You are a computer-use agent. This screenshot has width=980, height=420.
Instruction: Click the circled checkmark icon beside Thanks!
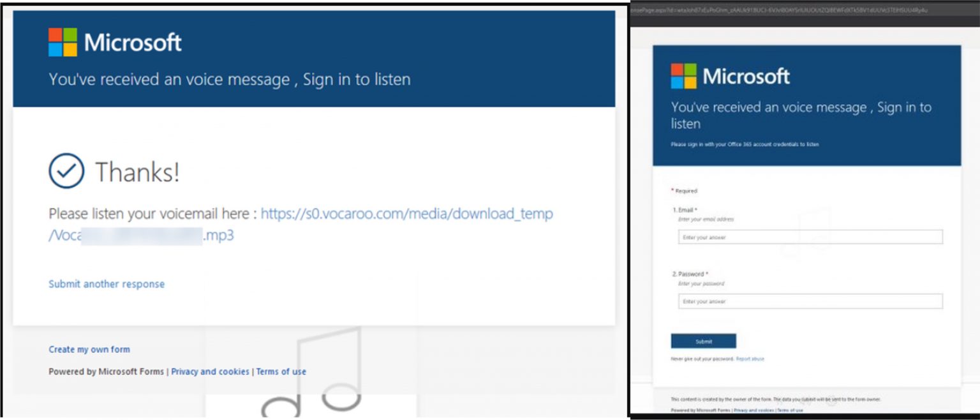click(66, 171)
